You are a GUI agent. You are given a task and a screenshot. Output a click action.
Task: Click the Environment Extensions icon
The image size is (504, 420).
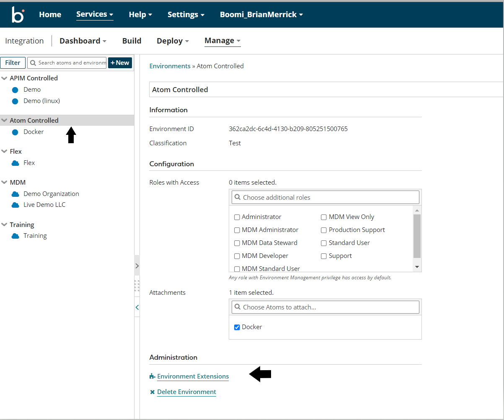(152, 376)
